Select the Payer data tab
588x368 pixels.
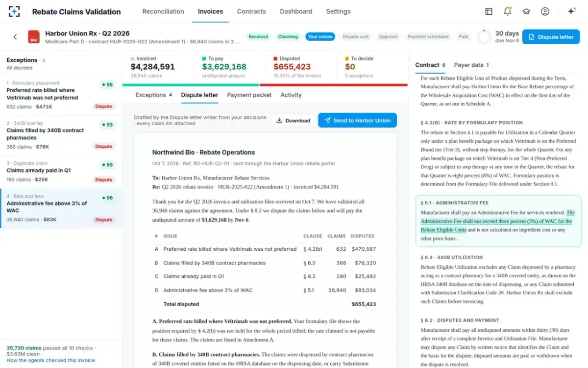(471, 65)
